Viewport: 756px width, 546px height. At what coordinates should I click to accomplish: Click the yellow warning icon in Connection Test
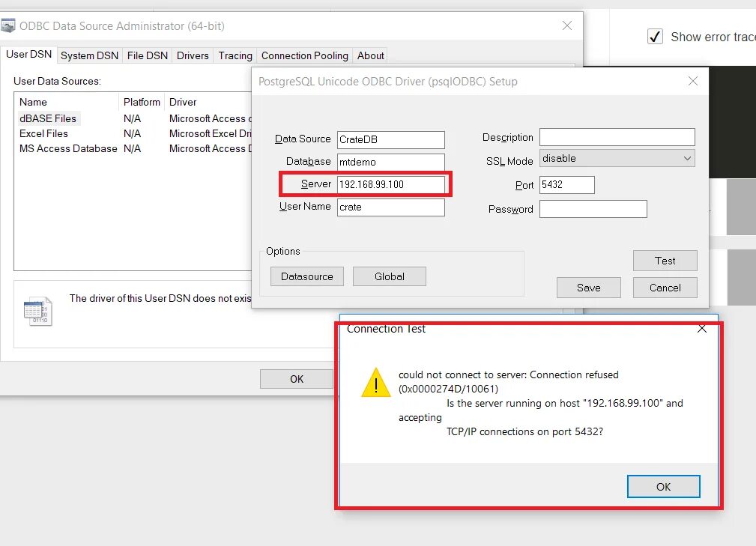[x=375, y=383]
